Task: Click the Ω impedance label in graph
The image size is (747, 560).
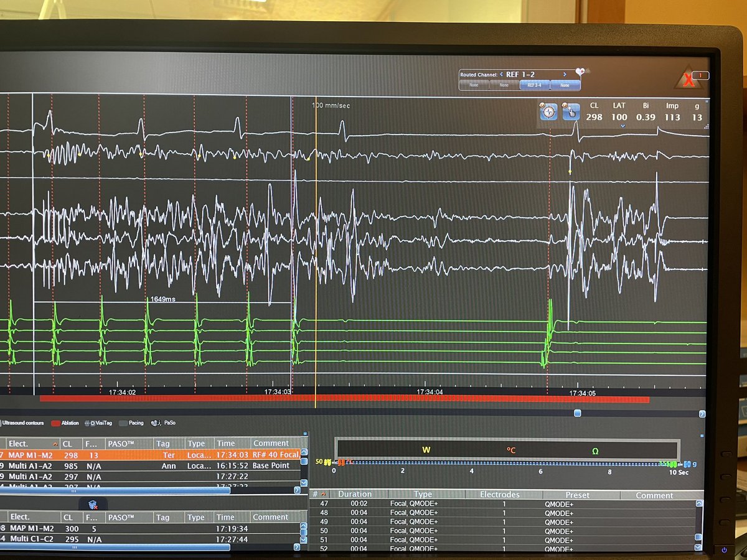Action: [x=595, y=450]
